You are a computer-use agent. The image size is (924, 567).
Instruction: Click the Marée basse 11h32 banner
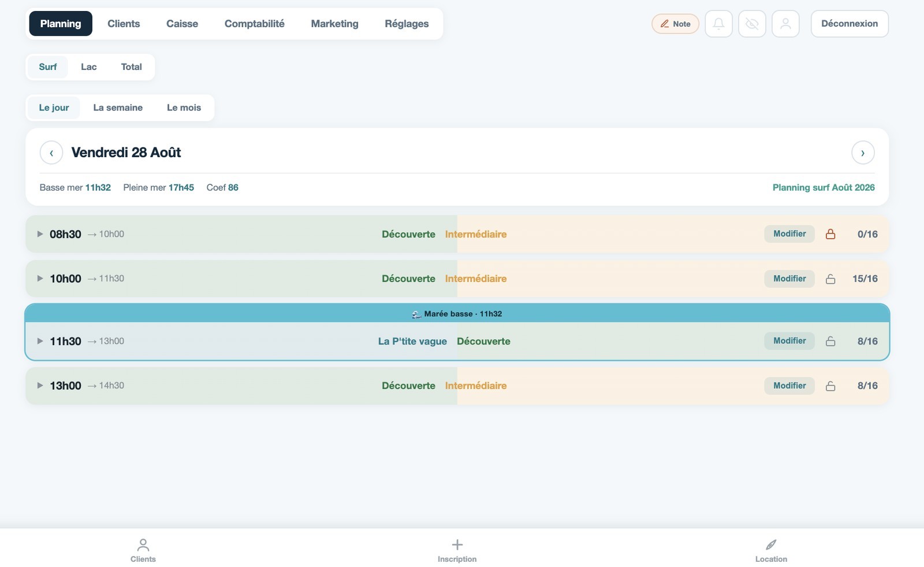pyautogui.click(x=457, y=313)
